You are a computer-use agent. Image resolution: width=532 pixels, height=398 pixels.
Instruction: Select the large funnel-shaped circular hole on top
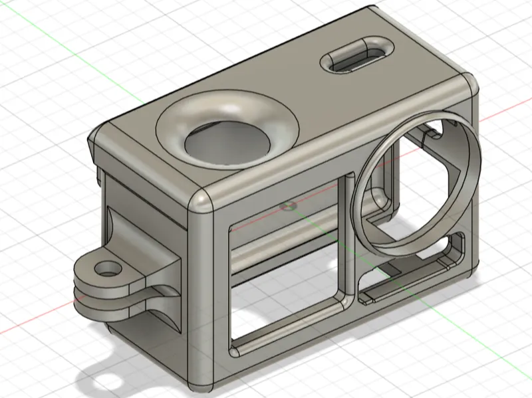coord(227,129)
